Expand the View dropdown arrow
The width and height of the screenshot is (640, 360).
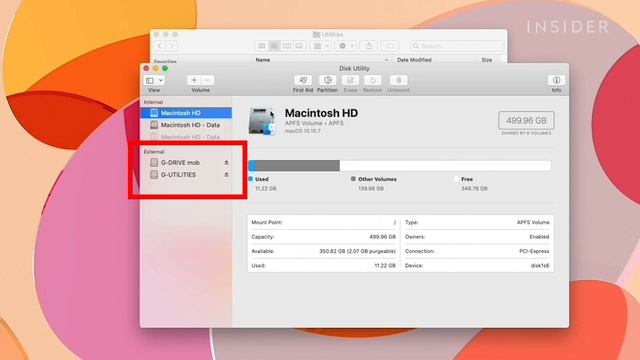(x=161, y=80)
